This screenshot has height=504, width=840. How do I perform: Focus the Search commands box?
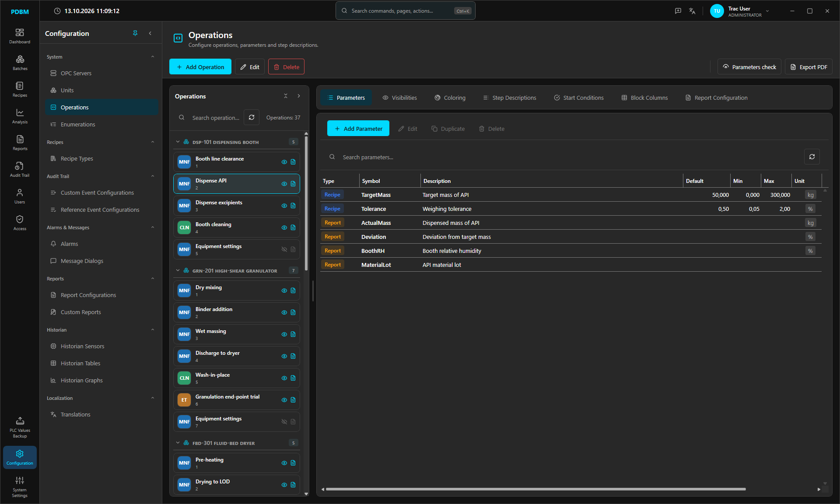[x=405, y=10]
